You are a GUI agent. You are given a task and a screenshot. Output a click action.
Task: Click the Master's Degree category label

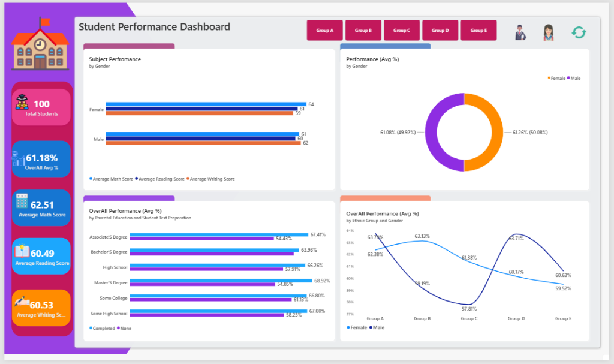111,282
